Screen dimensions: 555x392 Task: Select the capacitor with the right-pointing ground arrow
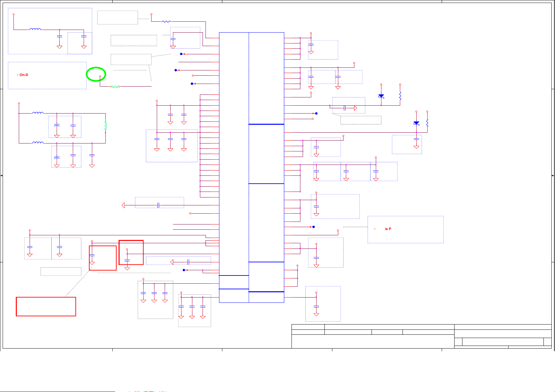click(x=345, y=108)
